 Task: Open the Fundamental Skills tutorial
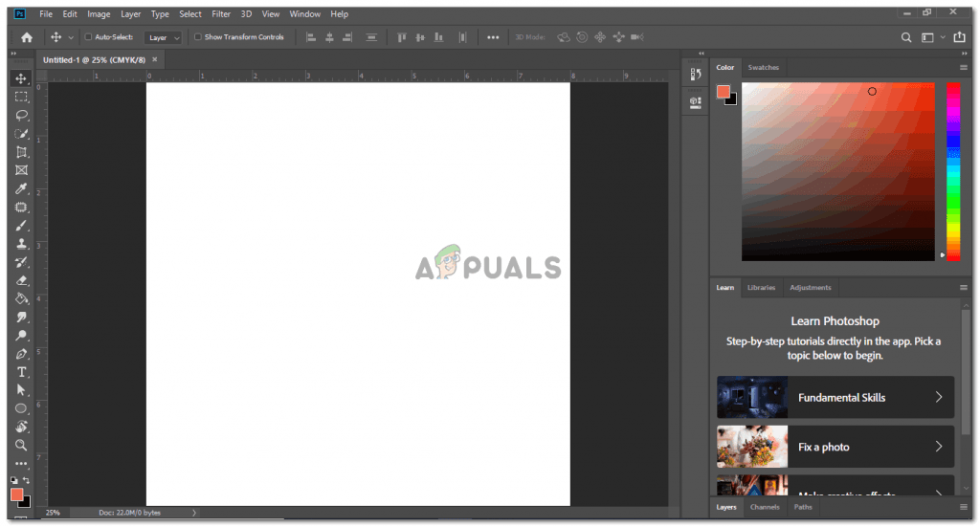[x=835, y=397]
